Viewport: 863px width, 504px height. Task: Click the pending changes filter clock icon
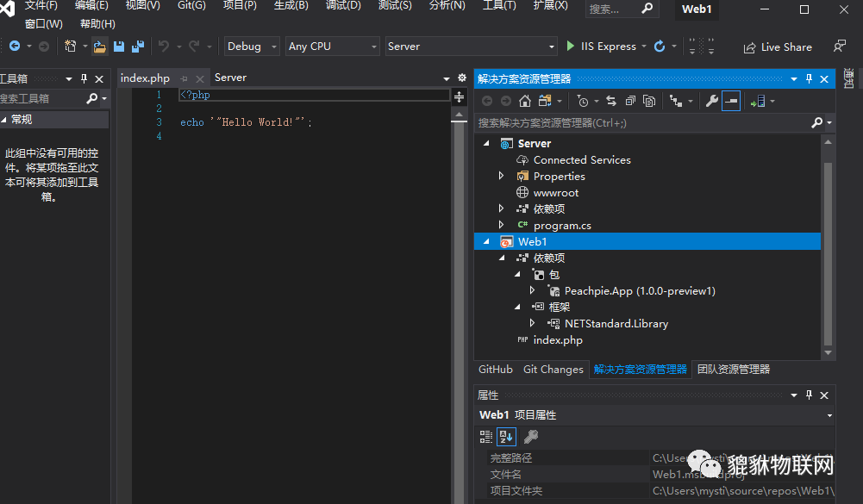[582, 101]
